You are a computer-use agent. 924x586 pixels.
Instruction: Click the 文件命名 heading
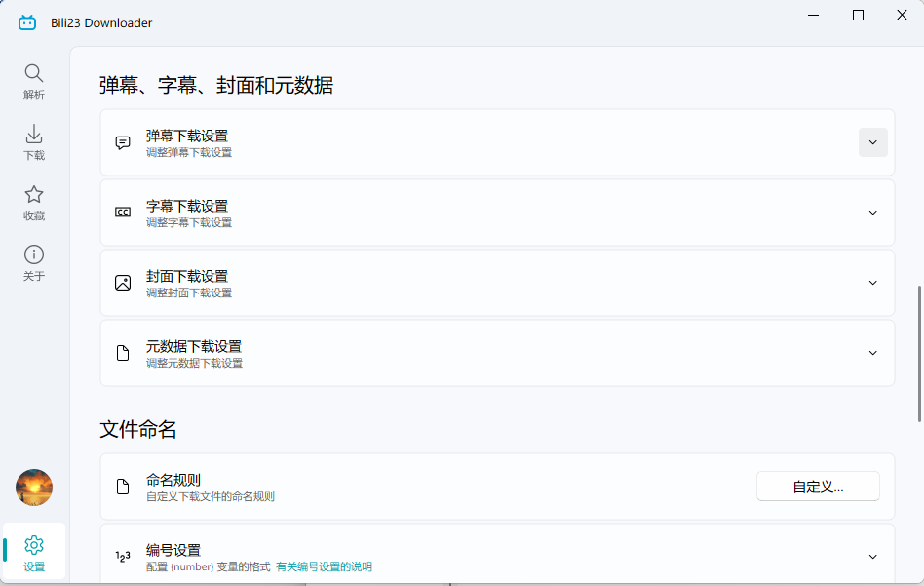coord(137,429)
